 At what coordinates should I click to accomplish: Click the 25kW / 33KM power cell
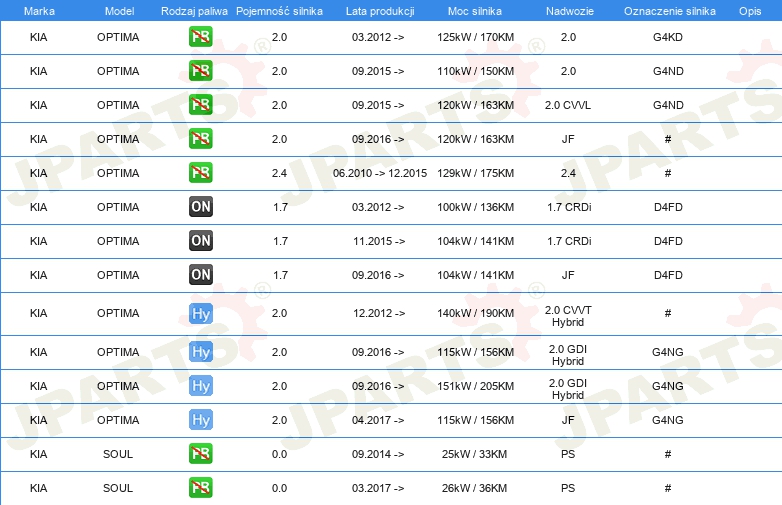pos(474,454)
